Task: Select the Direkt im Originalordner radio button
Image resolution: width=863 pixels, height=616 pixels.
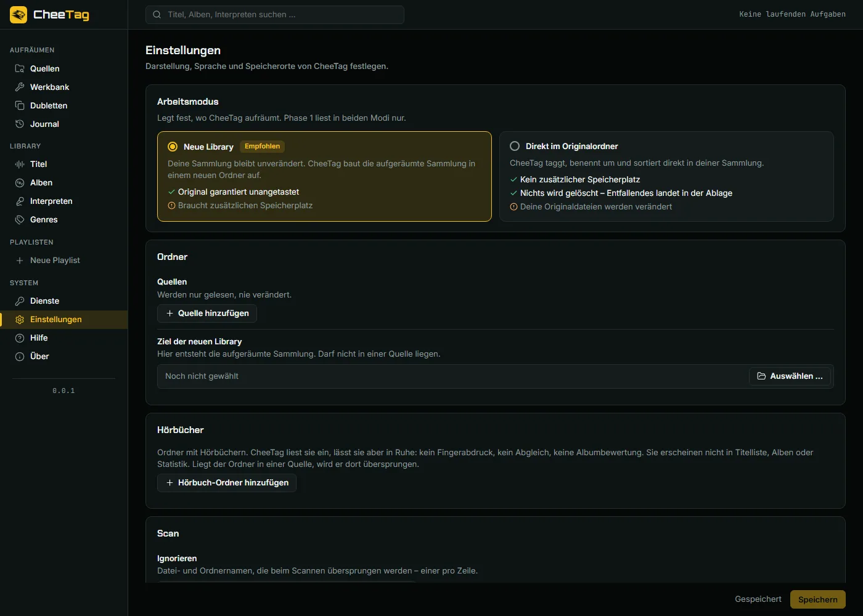Action: coord(515,146)
